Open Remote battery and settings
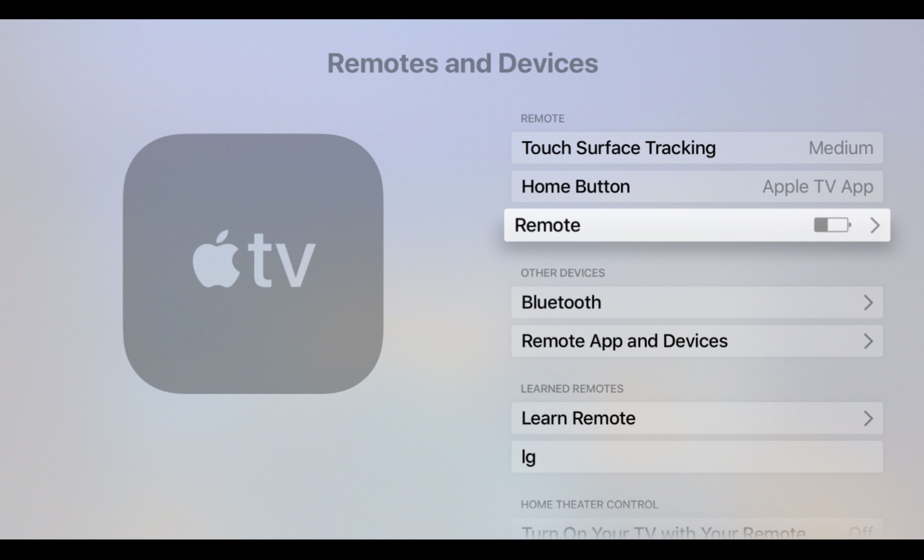Image resolution: width=924 pixels, height=560 pixels. tap(697, 225)
